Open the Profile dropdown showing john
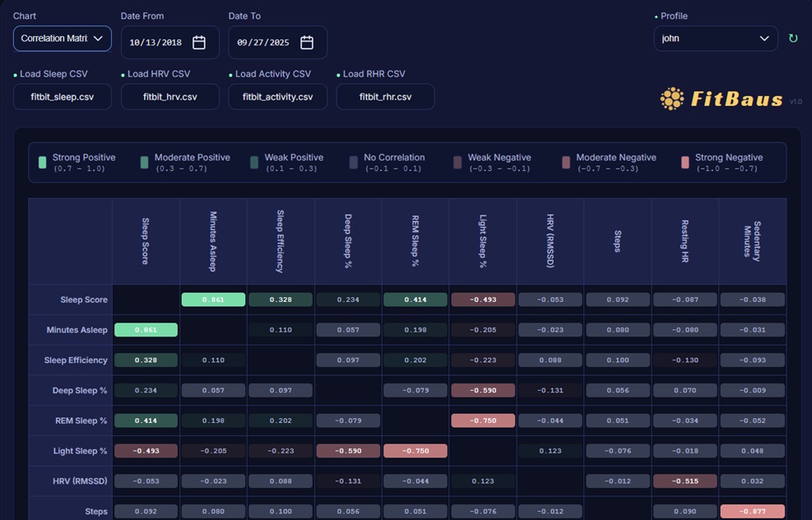Image resolution: width=812 pixels, height=520 pixels. [x=716, y=39]
